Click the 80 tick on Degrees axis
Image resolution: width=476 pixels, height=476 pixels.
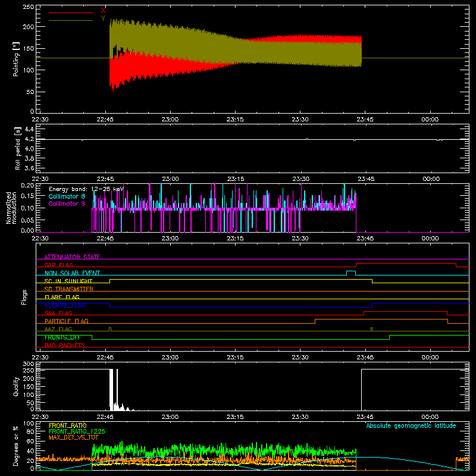coord(31,431)
